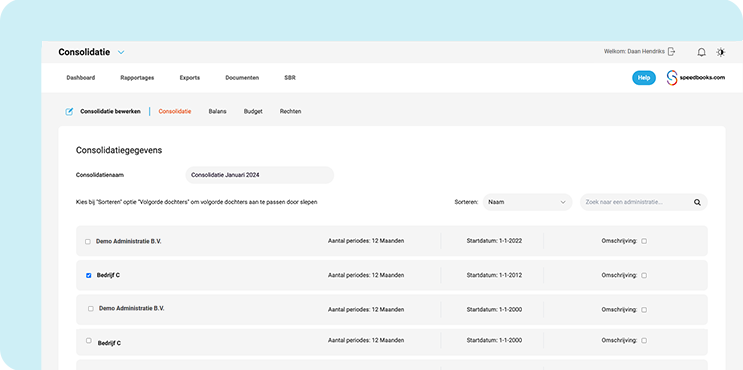Switch to the Balans tab
The height and width of the screenshot is (370, 743).
coord(217,112)
